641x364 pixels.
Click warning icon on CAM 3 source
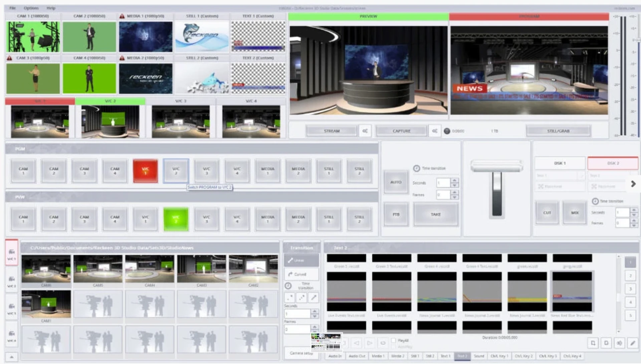[x=10, y=58]
